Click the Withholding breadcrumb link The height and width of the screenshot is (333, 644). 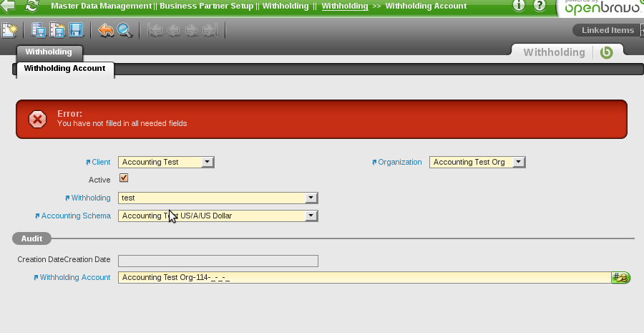[345, 6]
